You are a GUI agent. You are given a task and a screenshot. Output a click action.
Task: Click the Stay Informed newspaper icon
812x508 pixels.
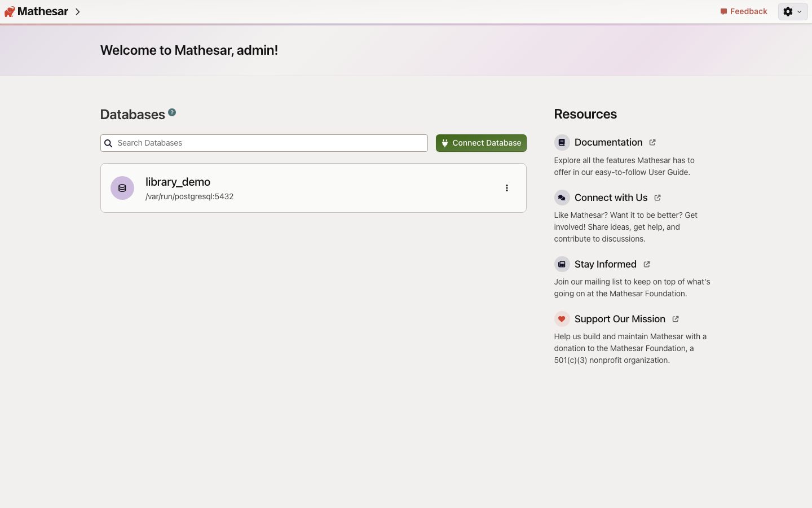[562, 264]
